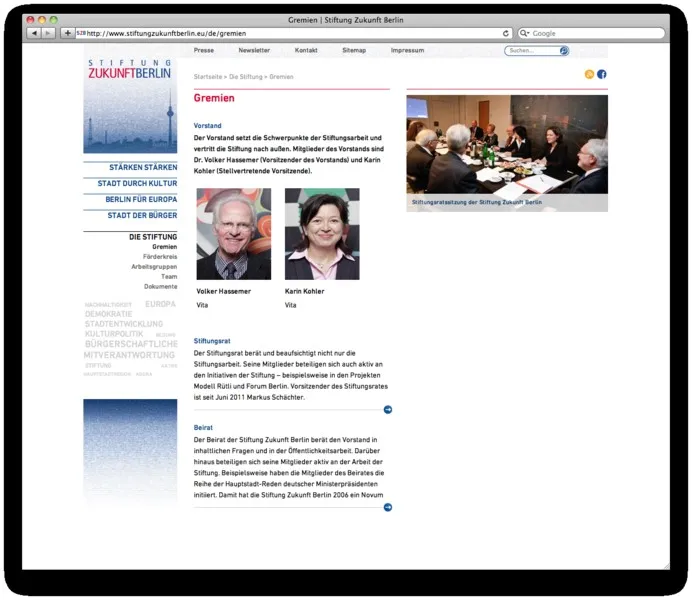Click the Gremien breadcrumb
692x600 pixels.
(281, 77)
